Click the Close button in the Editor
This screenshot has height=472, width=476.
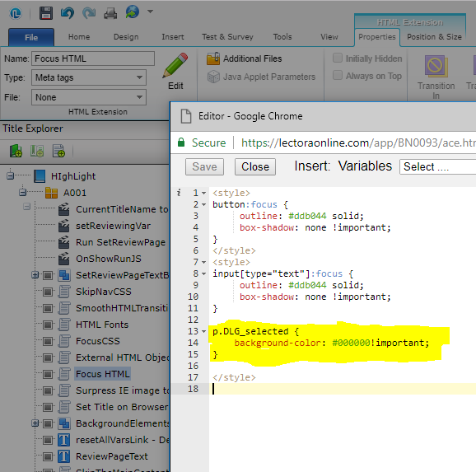click(x=255, y=166)
